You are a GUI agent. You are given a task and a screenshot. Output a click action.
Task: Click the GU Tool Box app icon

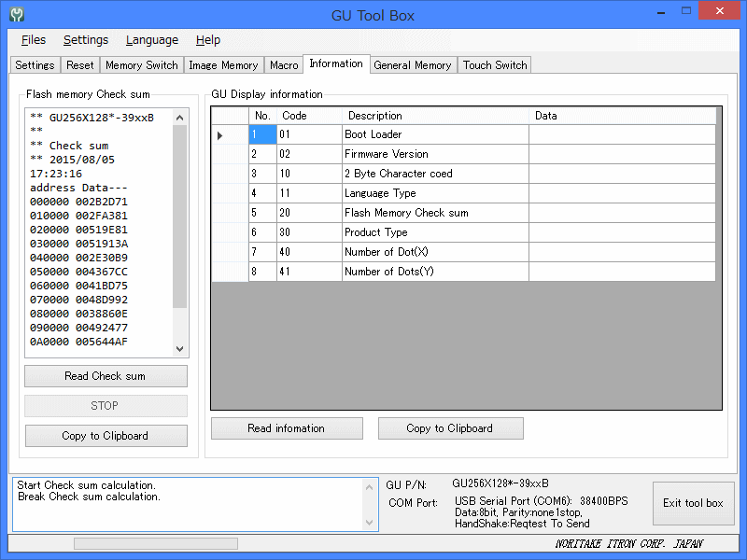click(x=17, y=15)
